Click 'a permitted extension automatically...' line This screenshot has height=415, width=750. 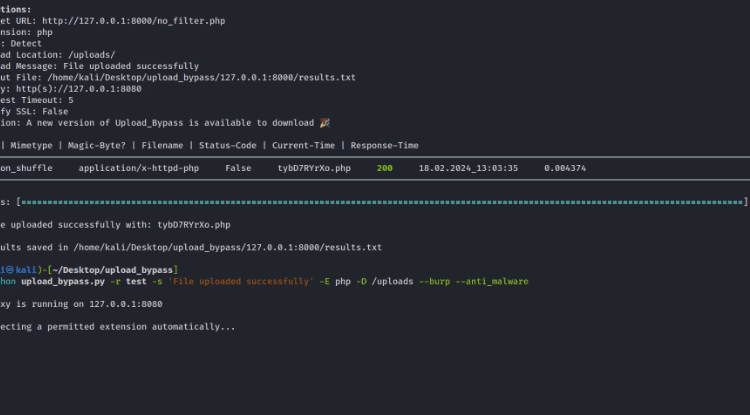(118, 327)
